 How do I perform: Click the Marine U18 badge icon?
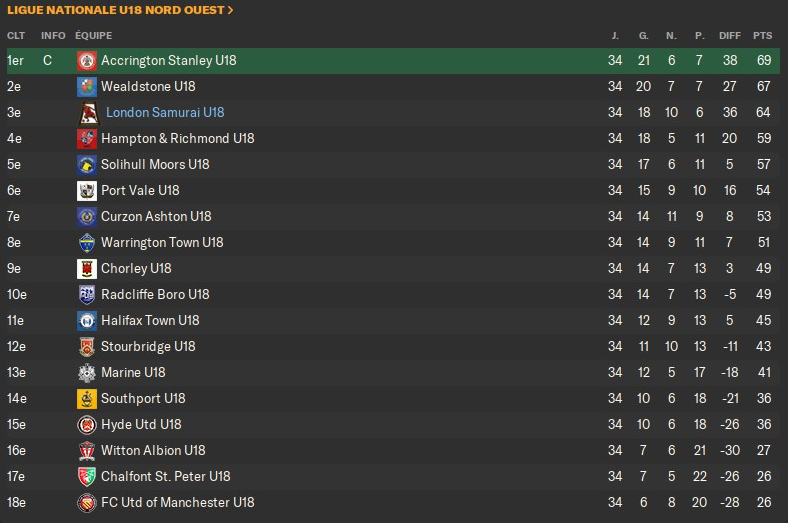pos(87,373)
